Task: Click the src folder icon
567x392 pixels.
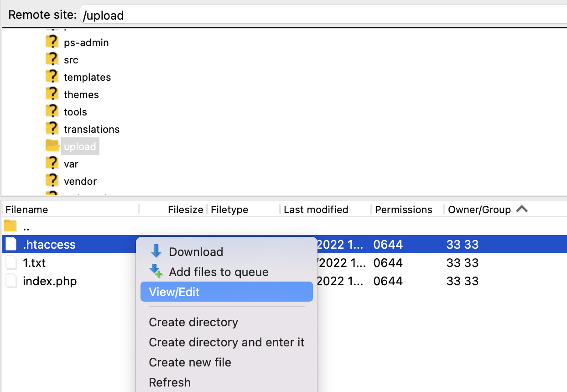Action: tap(52, 59)
